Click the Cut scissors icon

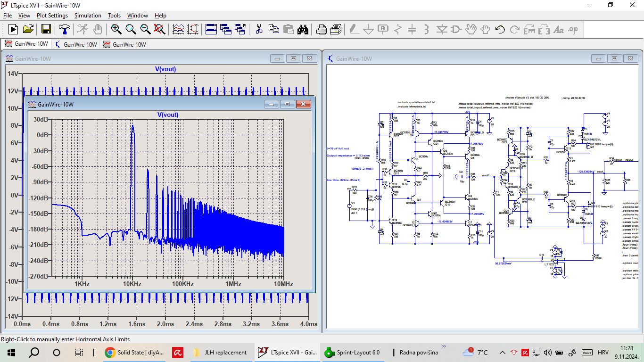259,29
